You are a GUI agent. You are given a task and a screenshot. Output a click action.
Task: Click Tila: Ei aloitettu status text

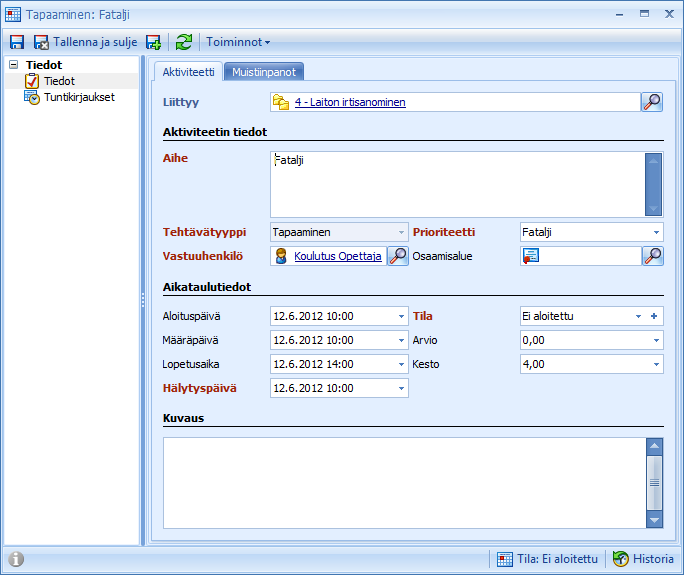point(557,559)
